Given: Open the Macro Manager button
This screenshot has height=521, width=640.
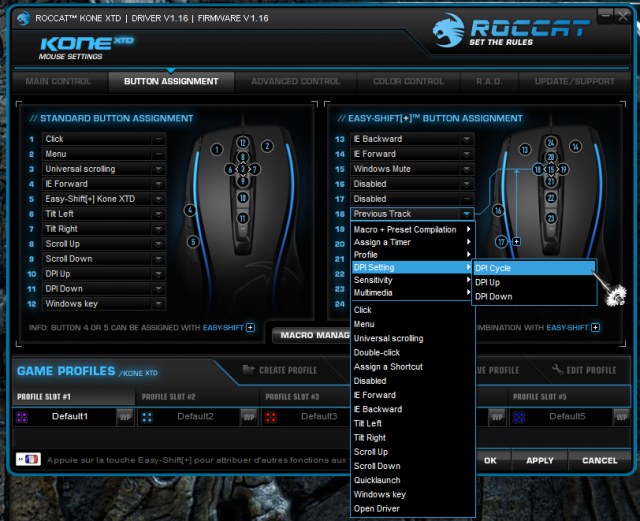Looking at the screenshot, I should (x=312, y=335).
